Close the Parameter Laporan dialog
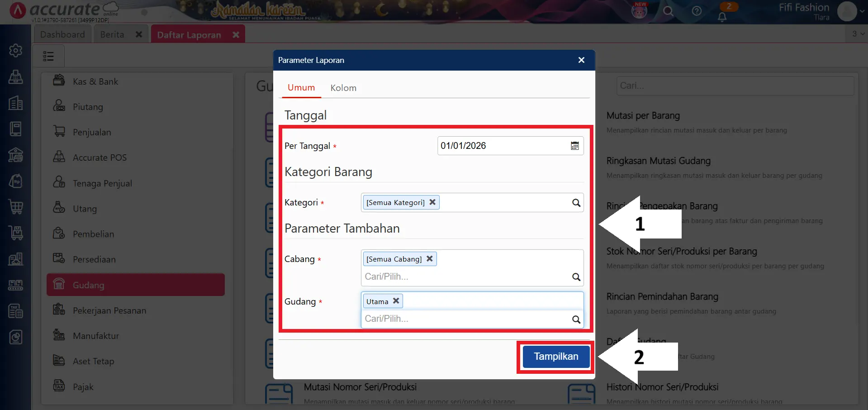The image size is (868, 410). point(581,60)
